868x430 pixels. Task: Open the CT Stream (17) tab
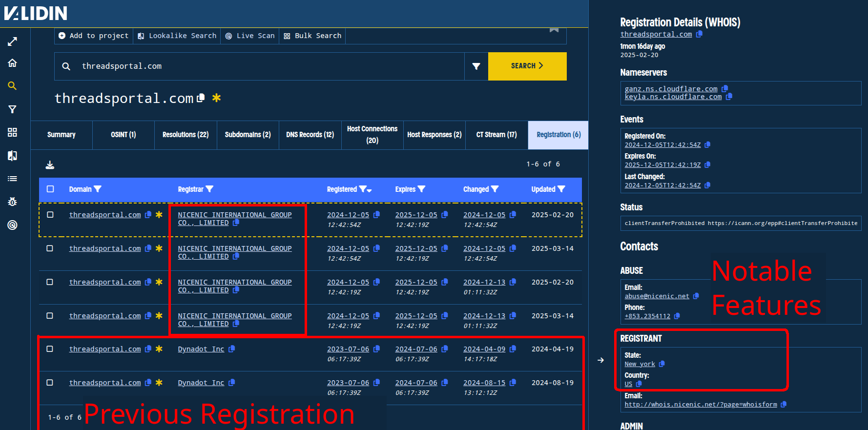[496, 135]
